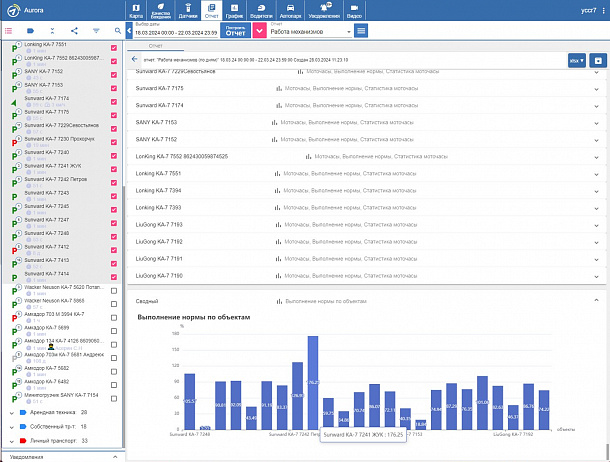Open the report settings list icon

361,31
